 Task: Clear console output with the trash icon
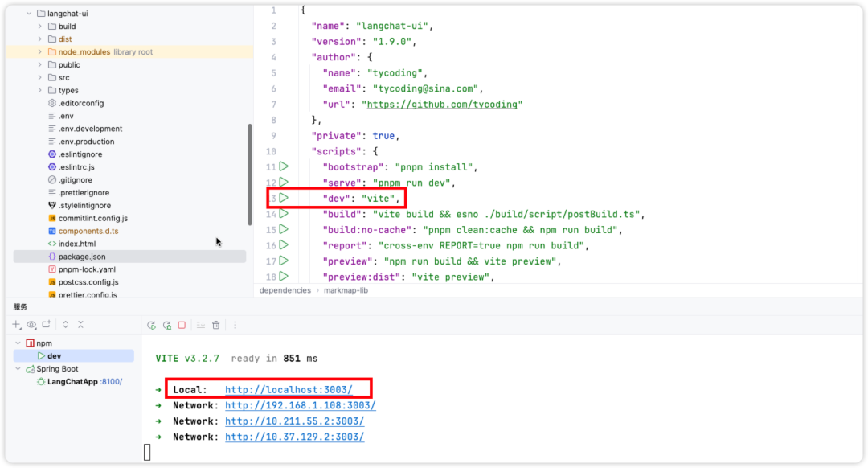(216, 326)
